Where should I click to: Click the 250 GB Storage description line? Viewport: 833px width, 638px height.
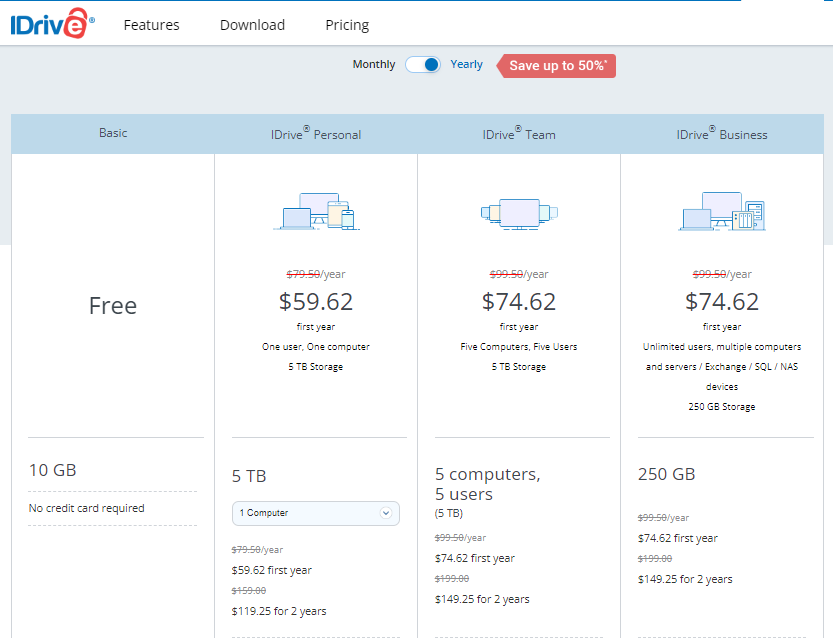pyautogui.click(x=722, y=406)
